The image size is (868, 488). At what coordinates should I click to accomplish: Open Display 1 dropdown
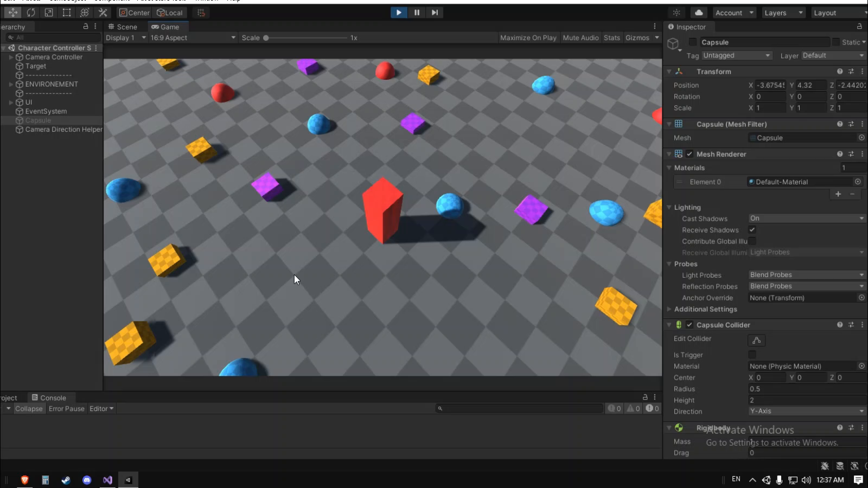[x=125, y=37]
